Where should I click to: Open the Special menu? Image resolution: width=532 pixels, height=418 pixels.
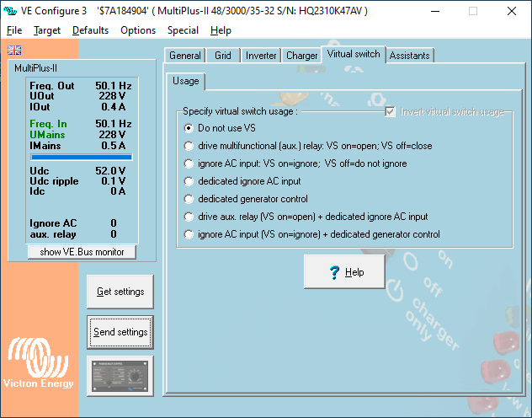point(183,30)
